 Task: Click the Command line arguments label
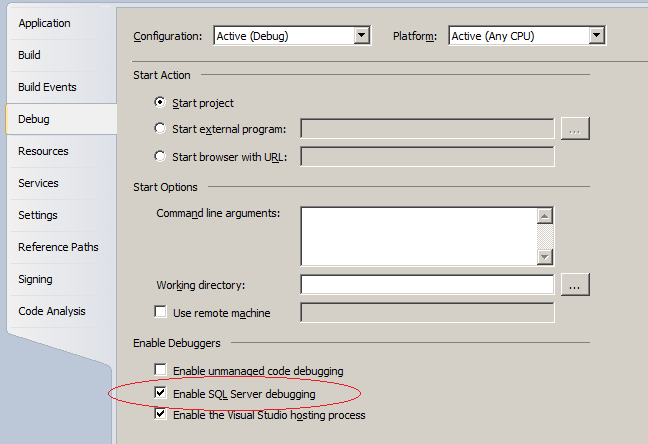(218, 213)
